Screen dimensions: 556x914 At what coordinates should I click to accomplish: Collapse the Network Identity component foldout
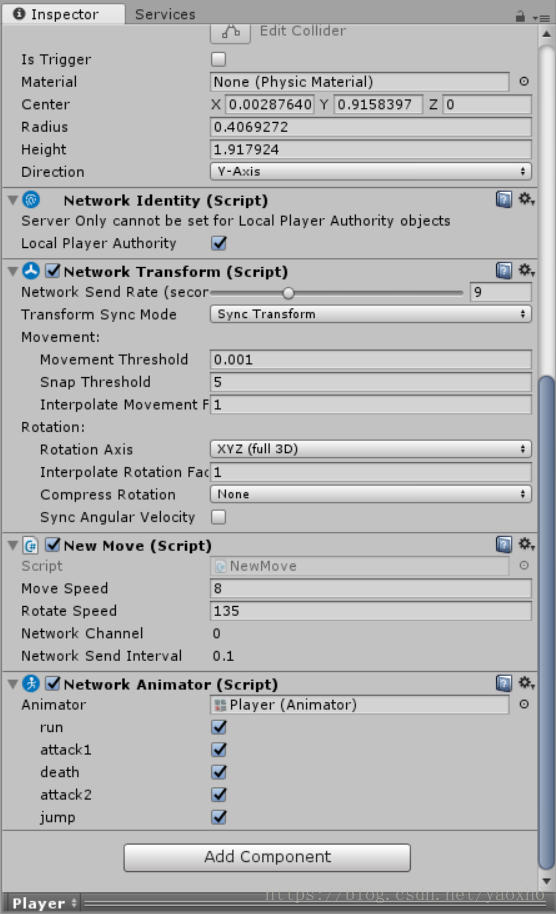coord(13,200)
